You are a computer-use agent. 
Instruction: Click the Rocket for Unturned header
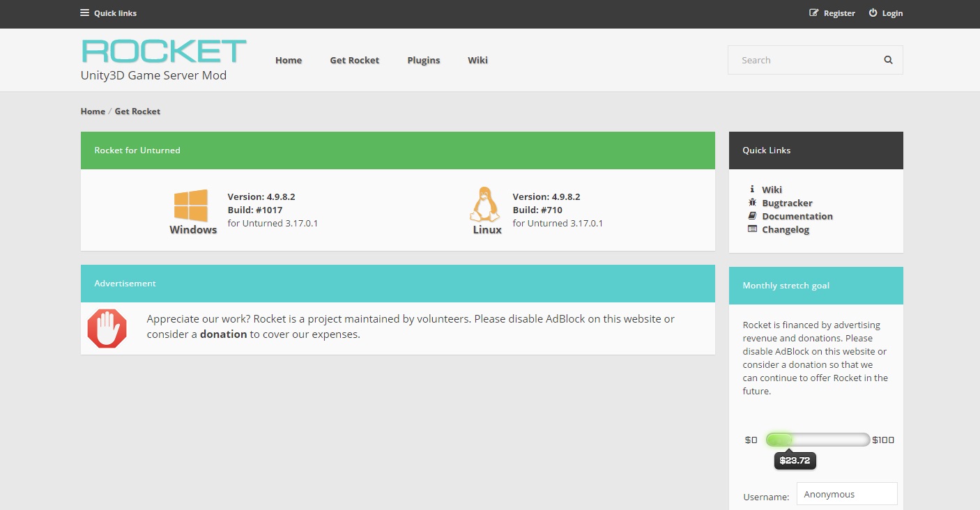(398, 150)
